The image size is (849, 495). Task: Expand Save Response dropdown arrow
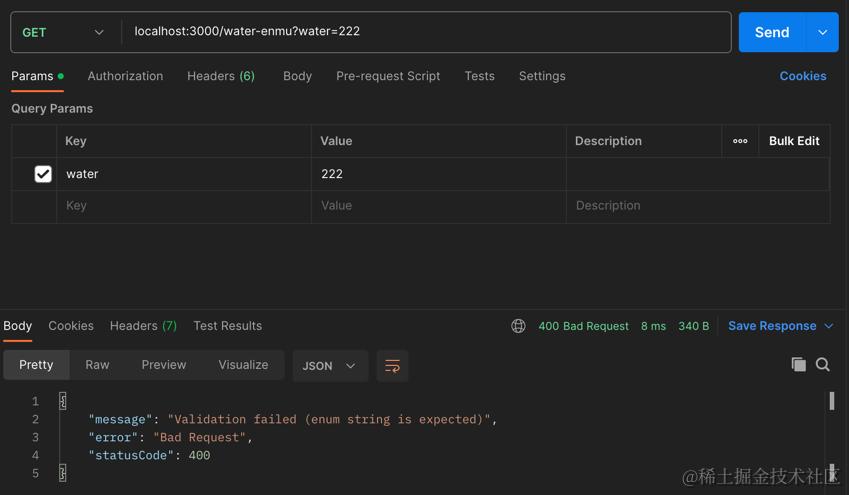tap(828, 326)
